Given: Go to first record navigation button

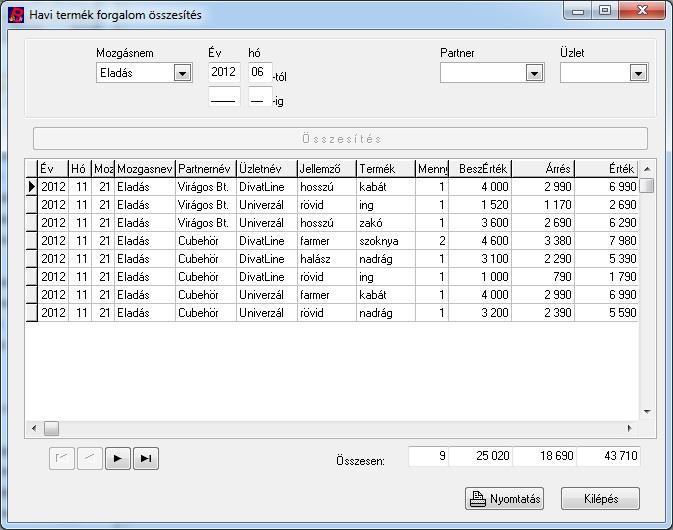Looking at the screenshot, I should click(62, 458).
